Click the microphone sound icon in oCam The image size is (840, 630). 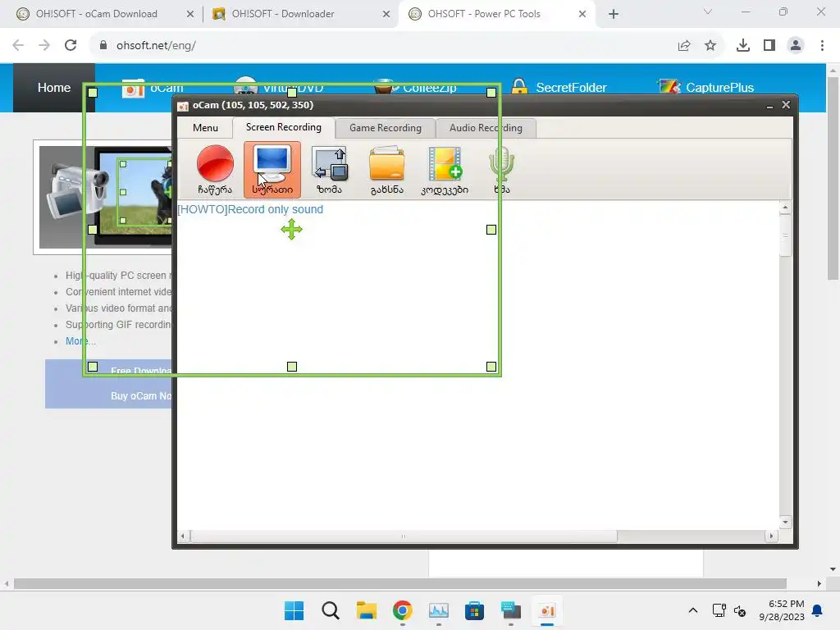(501, 169)
